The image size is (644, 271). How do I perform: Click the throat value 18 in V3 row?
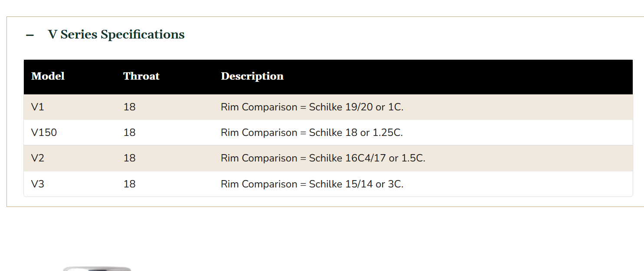pyautogui.click(x=129, y=184)
